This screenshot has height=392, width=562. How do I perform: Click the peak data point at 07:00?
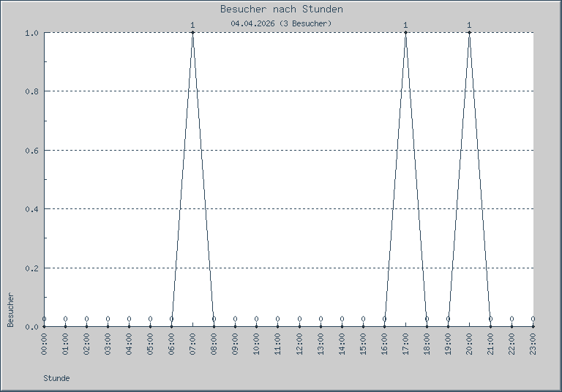coord(192,33)
